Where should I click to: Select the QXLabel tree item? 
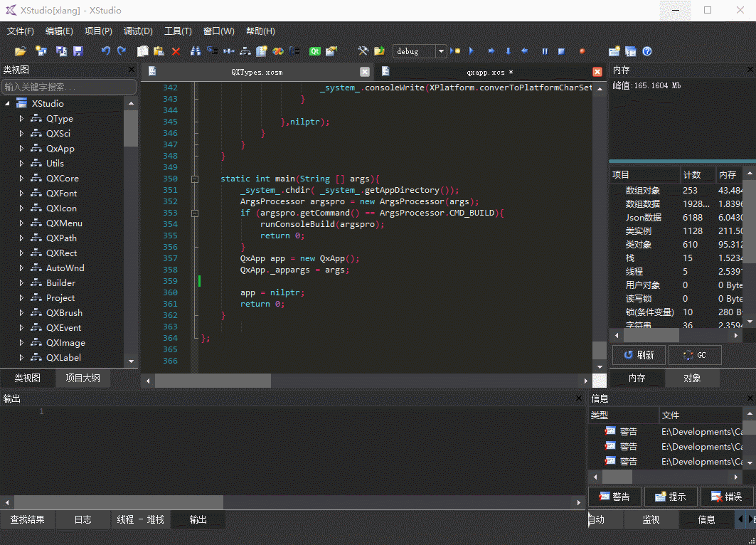63,358
